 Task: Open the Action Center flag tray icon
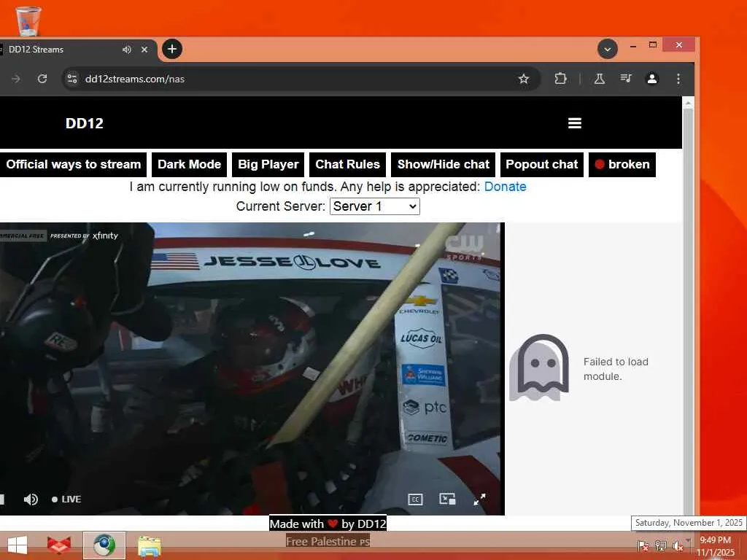coord(643,545)
